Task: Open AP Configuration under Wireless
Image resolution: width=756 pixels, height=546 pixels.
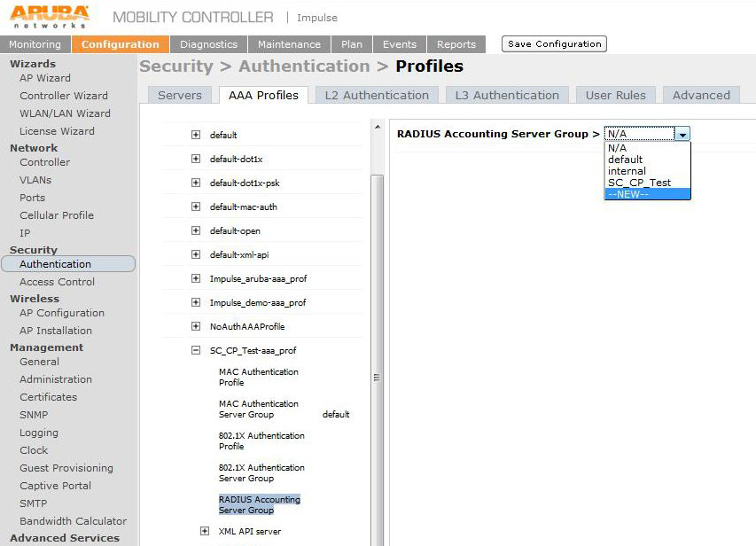Action: tap(62, 313)
